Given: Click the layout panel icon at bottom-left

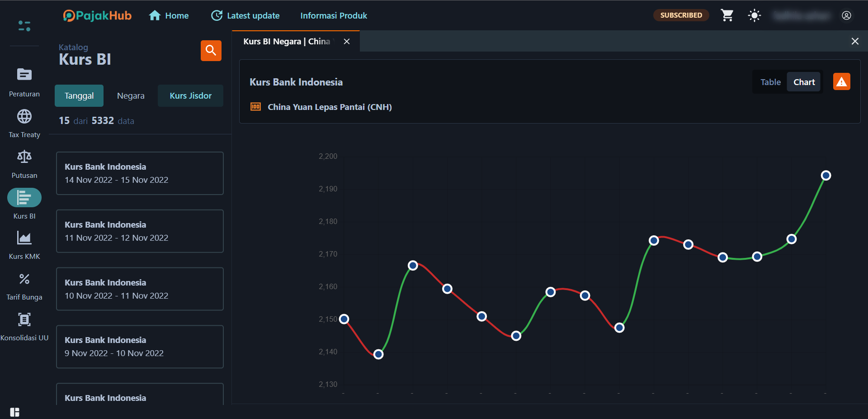Looking at the screenshot, I should click(x=14, y=412).
